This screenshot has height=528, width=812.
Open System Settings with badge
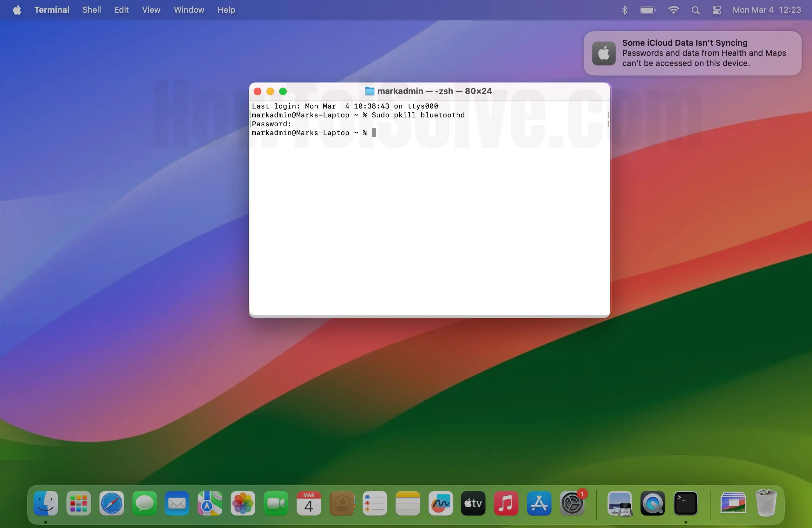573,503
